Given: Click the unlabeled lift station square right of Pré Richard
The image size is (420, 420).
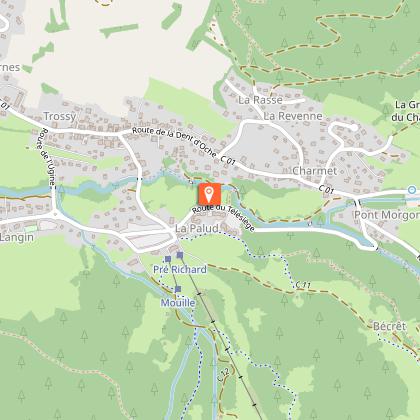Looking at the screenshot, I should 180,255.
